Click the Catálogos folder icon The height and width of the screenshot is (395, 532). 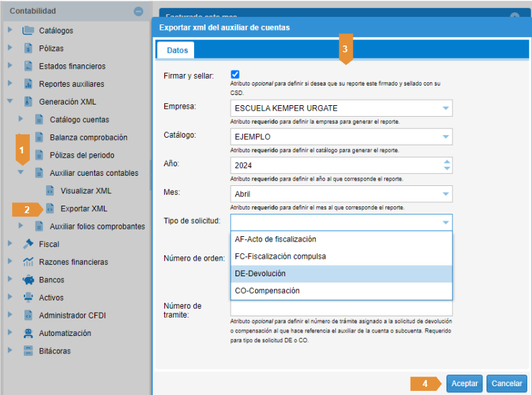[28, 31]
